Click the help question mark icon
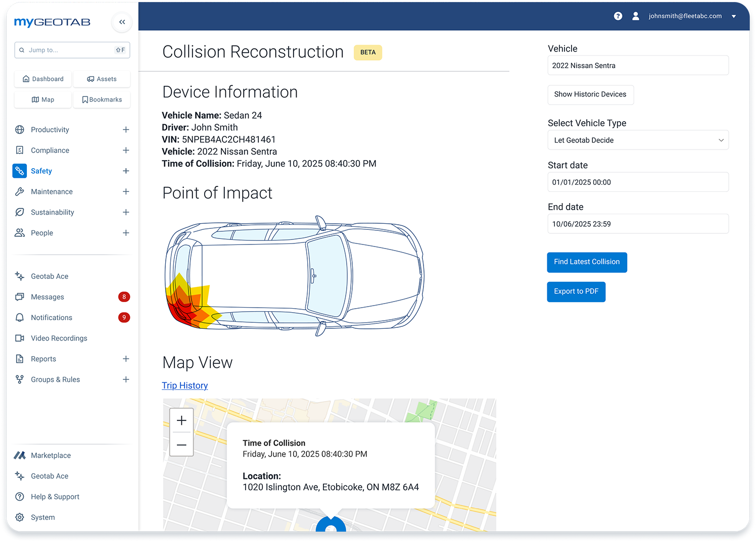 coord(618,16)
